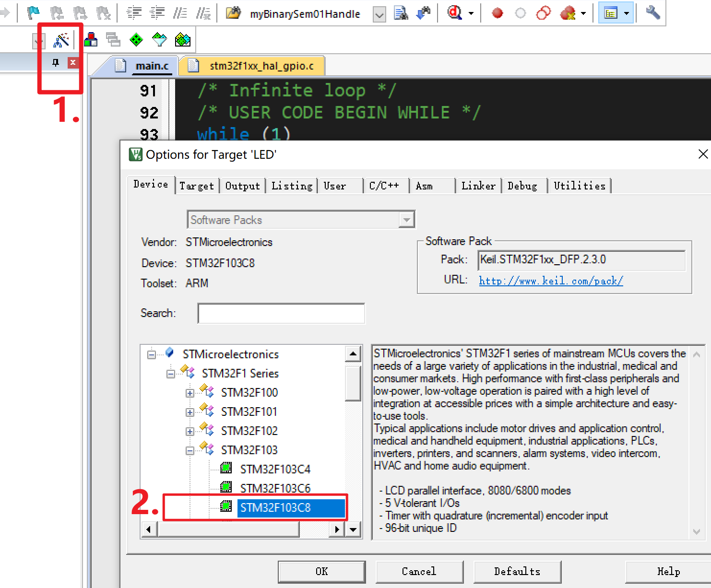Enable/disable breakpoint hollow circle icon
711x588 pixels.
pos(521,13)
